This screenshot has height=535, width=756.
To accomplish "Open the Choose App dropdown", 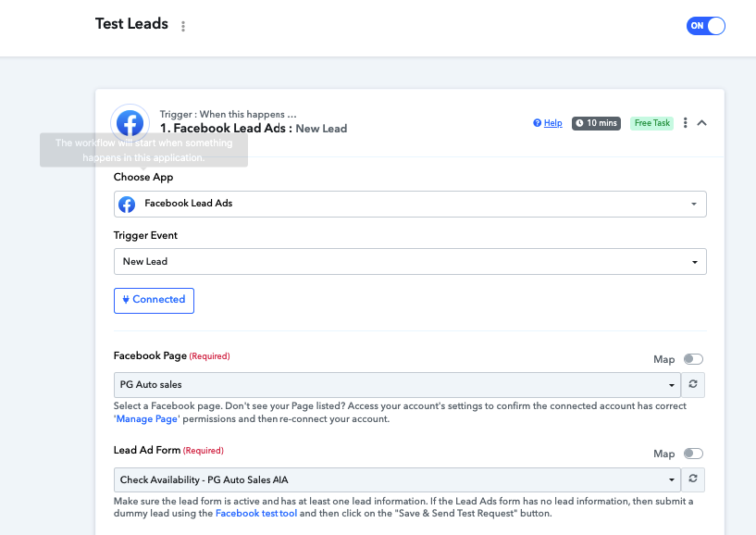I will point(410,204).
